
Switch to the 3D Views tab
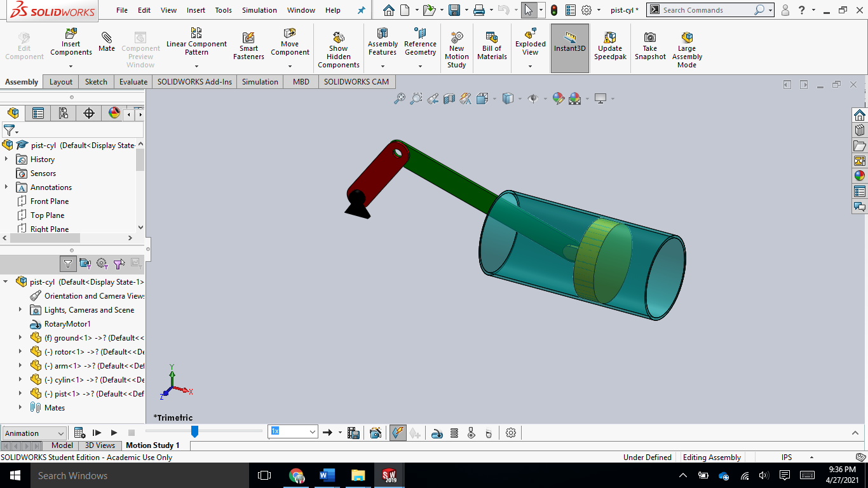[100, 445]
